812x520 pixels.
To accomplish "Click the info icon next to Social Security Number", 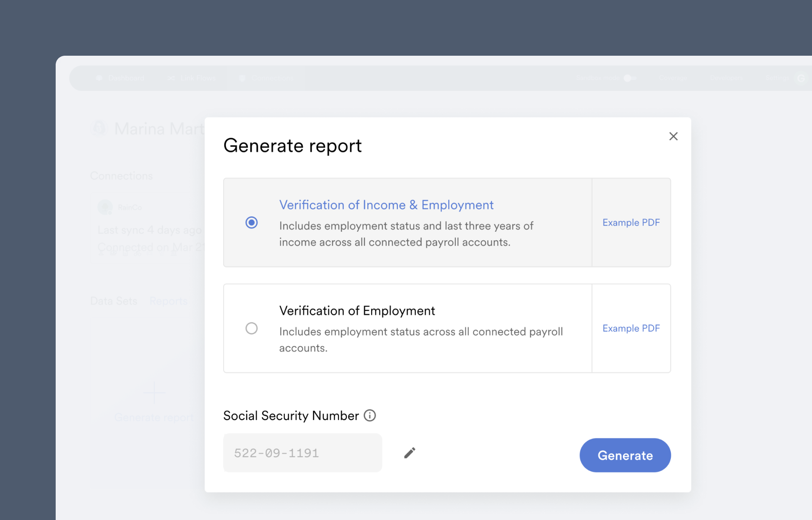I will (x=369, y=415).
